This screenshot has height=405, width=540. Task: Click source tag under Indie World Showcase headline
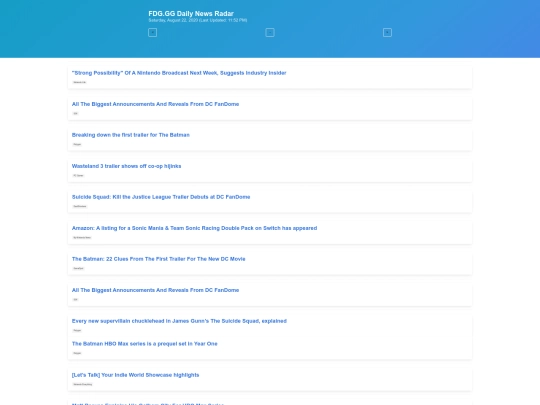pos(83,384)
